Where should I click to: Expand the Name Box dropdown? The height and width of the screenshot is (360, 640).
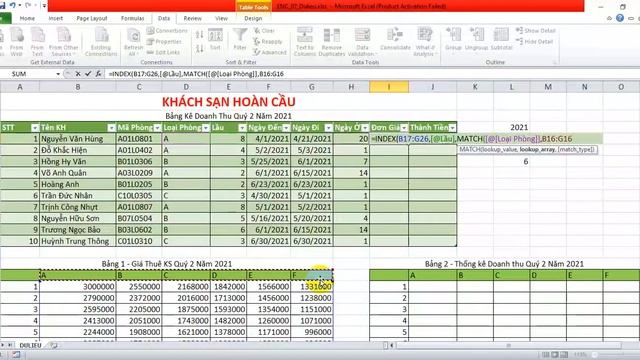(x=58, y=74)
